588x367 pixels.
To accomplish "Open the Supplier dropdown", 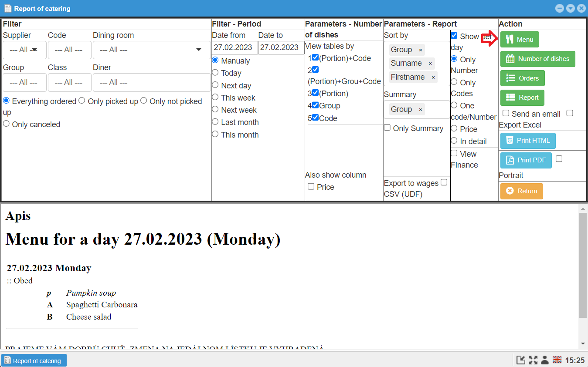I will coord(24,50).
